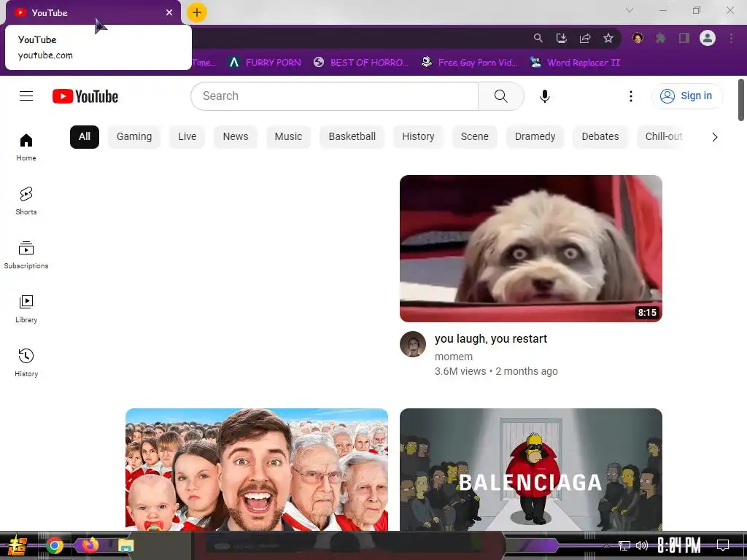
Task: Select the All filter chip
Action: 85,136
